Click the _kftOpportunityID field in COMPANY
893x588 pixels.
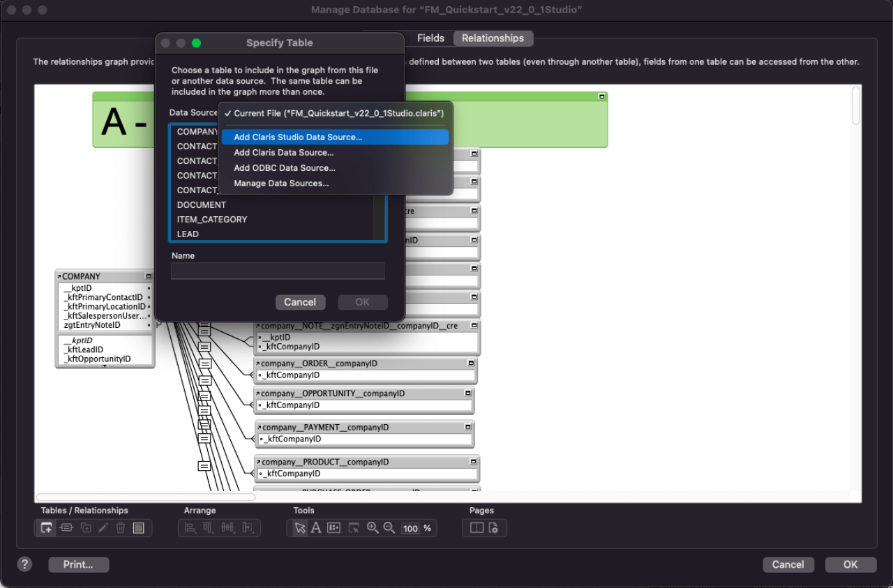click(x=97, y=359)
